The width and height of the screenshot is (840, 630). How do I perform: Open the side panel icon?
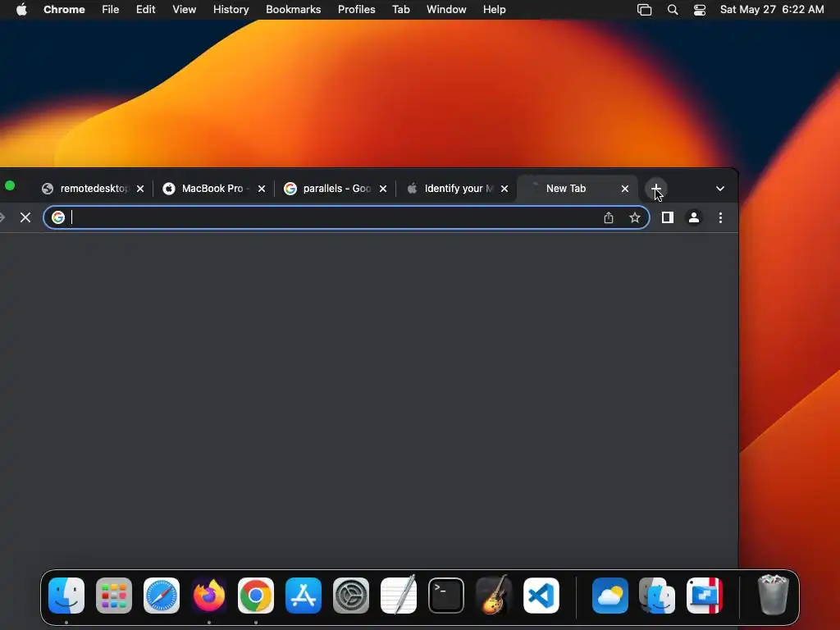[668, 217]
